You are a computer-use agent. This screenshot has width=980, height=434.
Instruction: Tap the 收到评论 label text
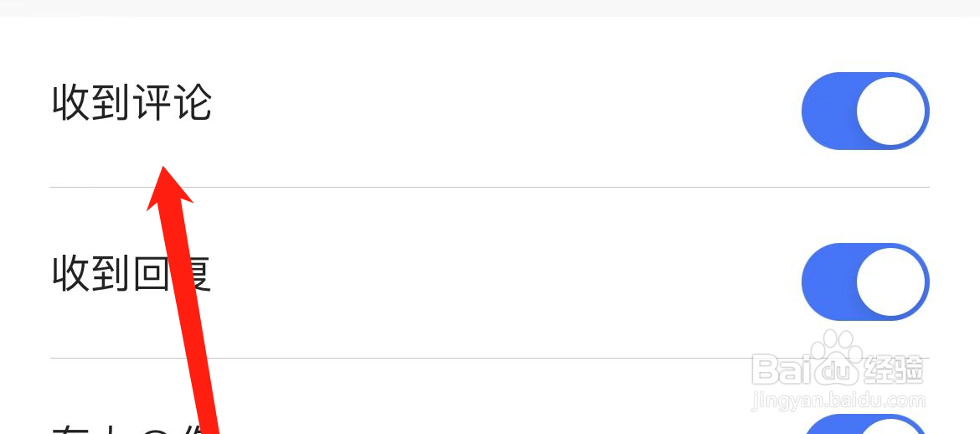tap(132, 104)
